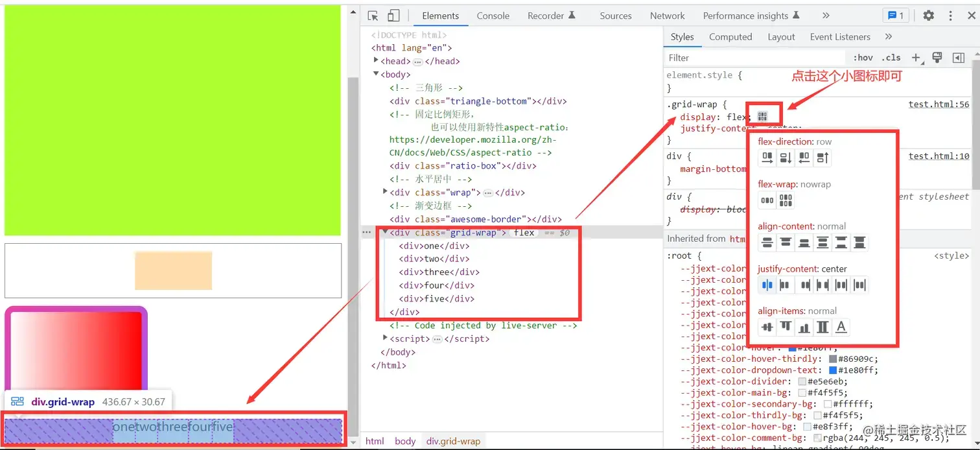Set align-items to center icon
The width and height of the screenshot is (980, 450).
[767, 327]
